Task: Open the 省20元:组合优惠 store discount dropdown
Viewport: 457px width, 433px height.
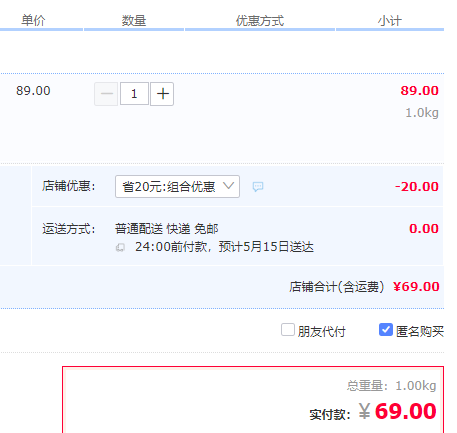Action: tap(177, 187)
